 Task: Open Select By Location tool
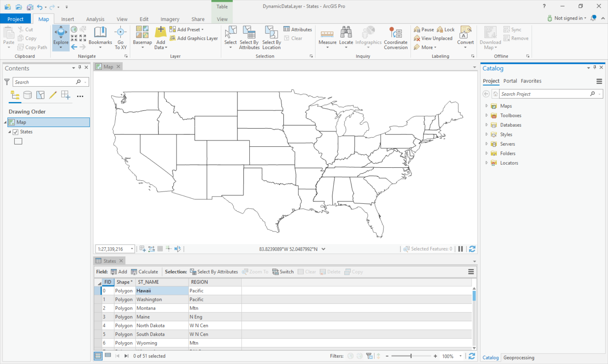pos(271,37)
